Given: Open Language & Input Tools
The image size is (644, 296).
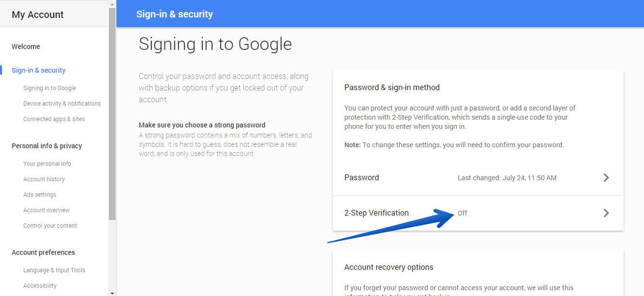Looking at the screenshot, I should coord(54,270).
